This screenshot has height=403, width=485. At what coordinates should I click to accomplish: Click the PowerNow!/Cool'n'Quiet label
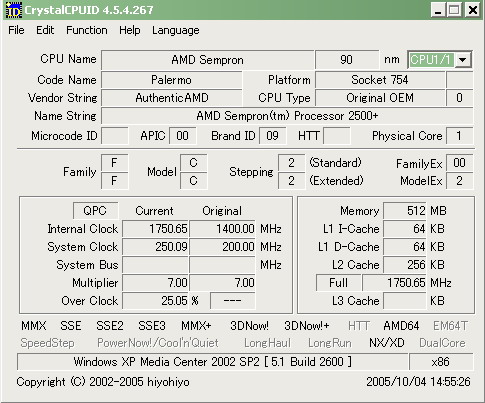click(158, 343)
